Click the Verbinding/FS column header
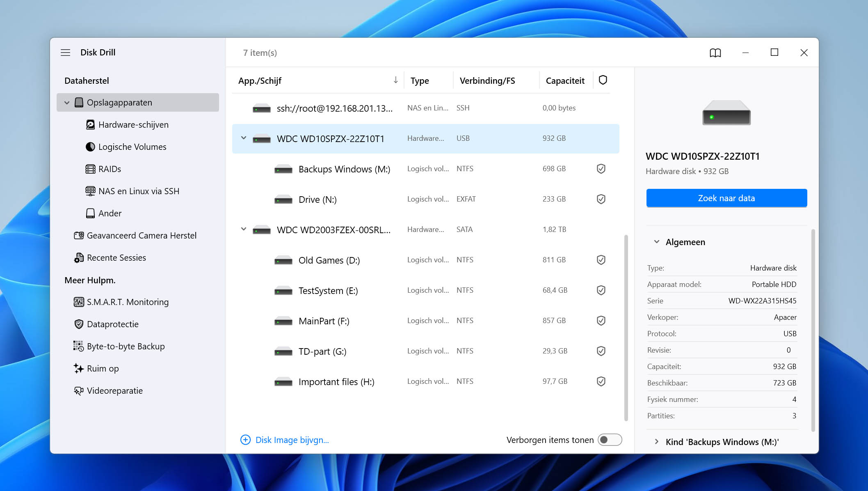The height and width of the screenshot is (491, 868). [x=487, y=80]
